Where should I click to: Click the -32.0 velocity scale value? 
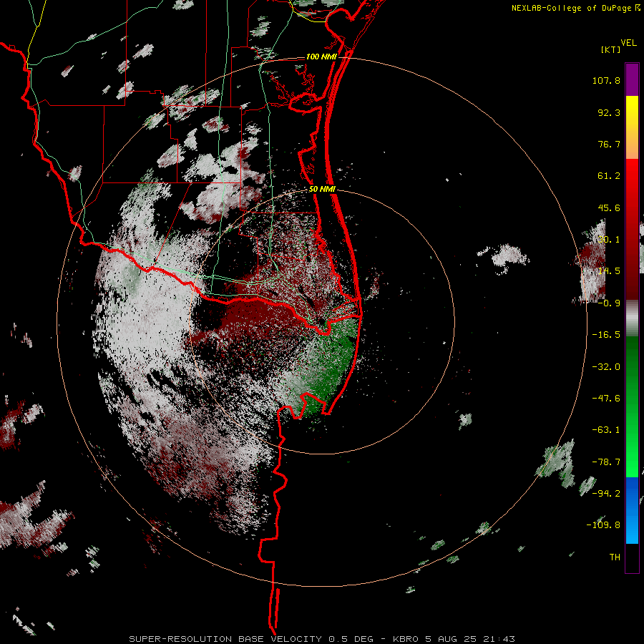tap(606, 366)
